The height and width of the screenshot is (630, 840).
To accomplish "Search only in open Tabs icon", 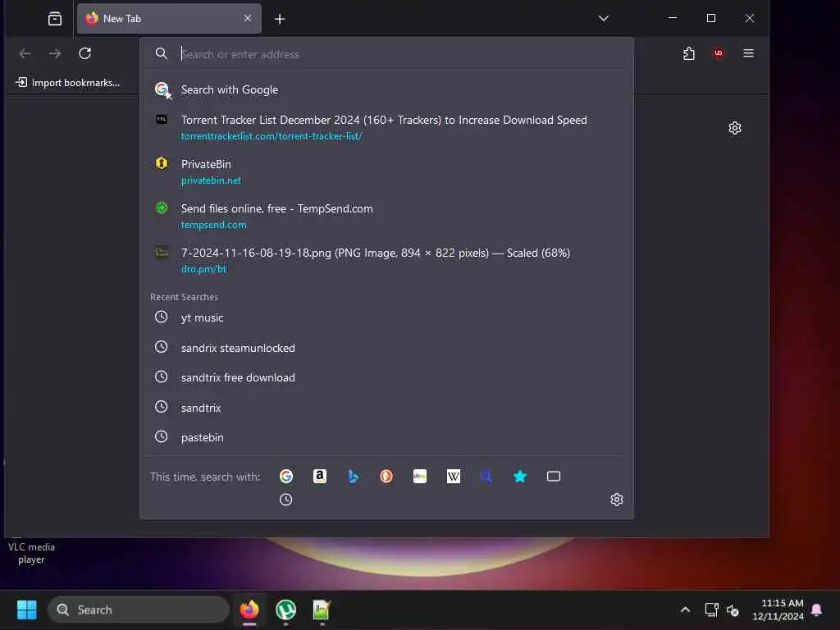I will coord(554,476).
